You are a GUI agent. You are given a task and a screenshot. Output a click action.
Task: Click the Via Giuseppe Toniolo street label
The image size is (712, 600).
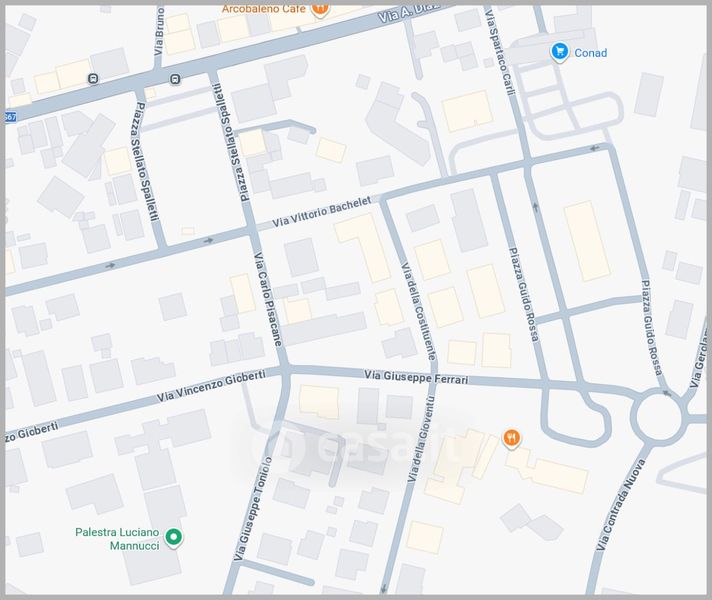(253, 508)
